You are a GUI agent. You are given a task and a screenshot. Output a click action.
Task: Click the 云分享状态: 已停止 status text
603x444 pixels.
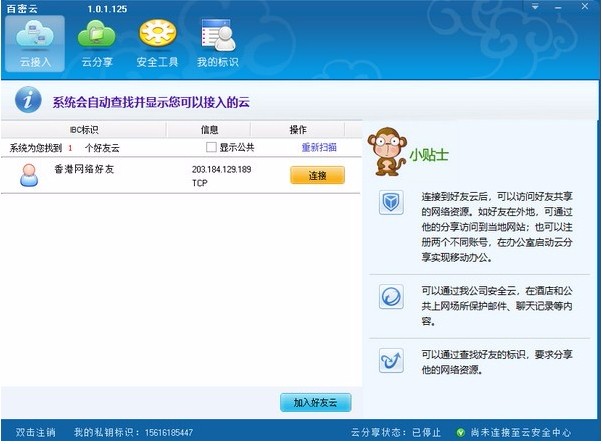coord(396,432)
